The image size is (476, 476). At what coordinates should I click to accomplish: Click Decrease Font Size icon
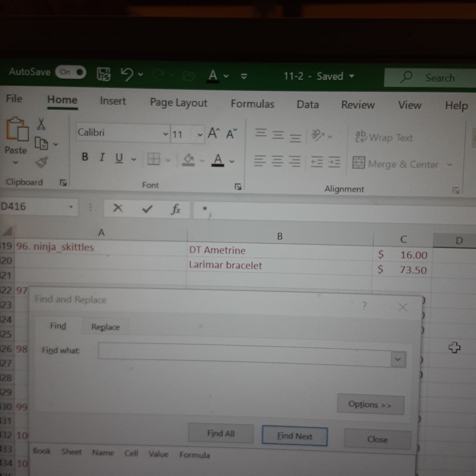pyautogui.click(x=232, y=133)
